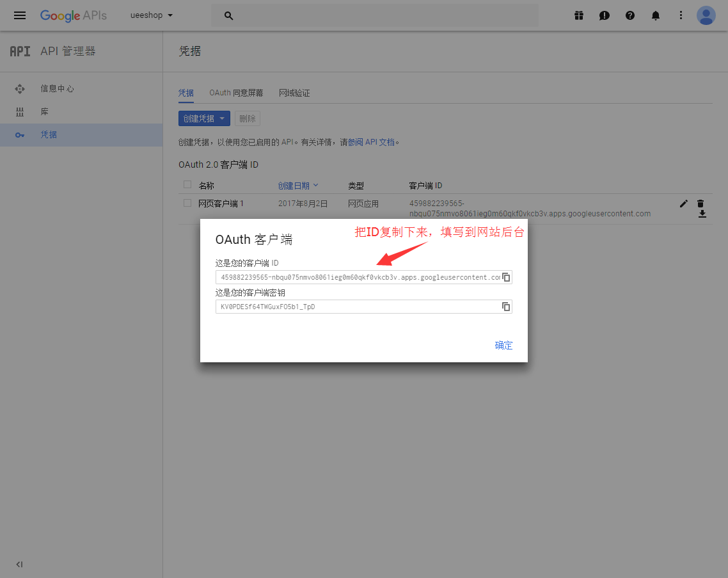The image size is (728, 578).
Task: Click the 凭据 page heading
Action: (x=190, y=51)
